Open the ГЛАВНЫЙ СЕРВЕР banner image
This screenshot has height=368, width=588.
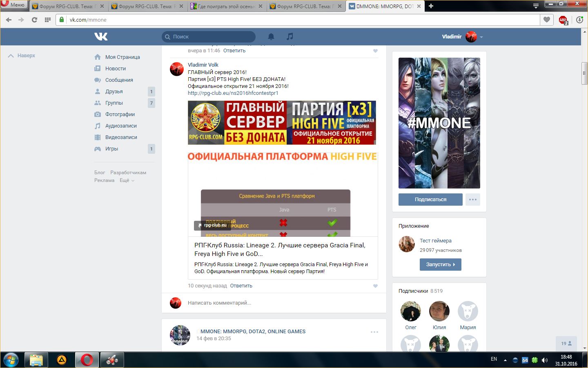click(282, 123)
